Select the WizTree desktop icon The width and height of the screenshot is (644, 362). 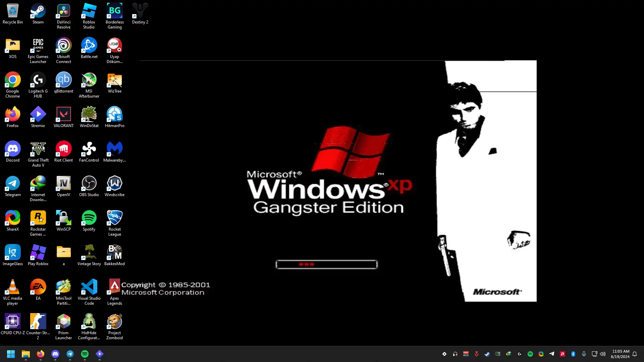pyautogui.click(x=115, y=83)
